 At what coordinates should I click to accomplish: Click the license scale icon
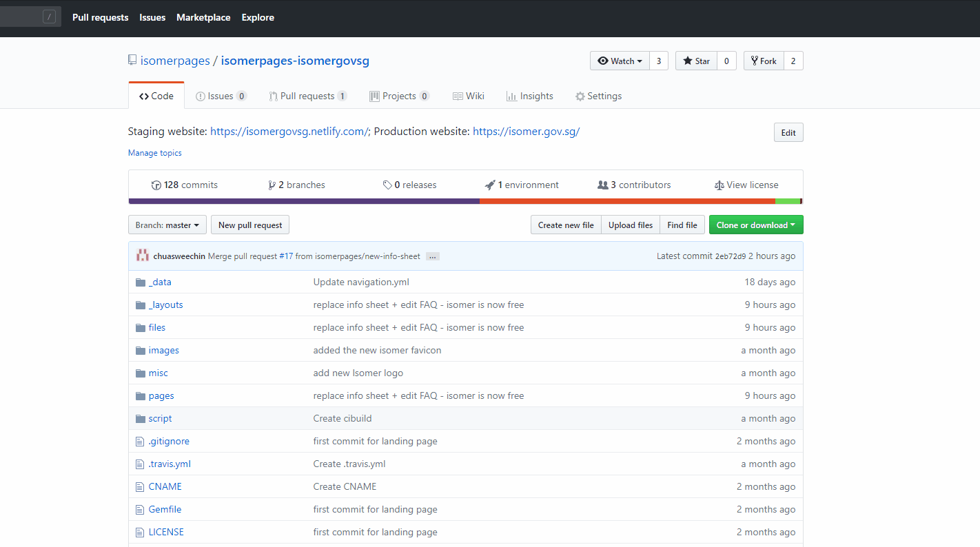(719, 185)
